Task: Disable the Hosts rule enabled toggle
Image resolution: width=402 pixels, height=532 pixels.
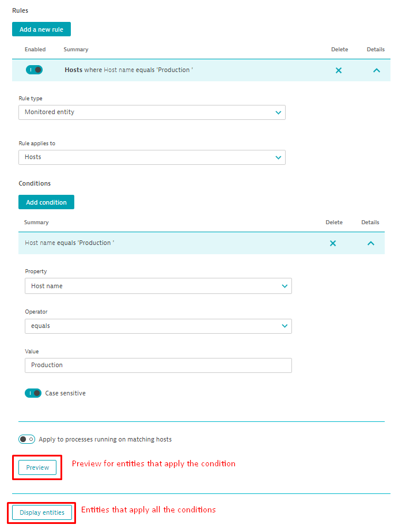Action: (x=34, y=70)
